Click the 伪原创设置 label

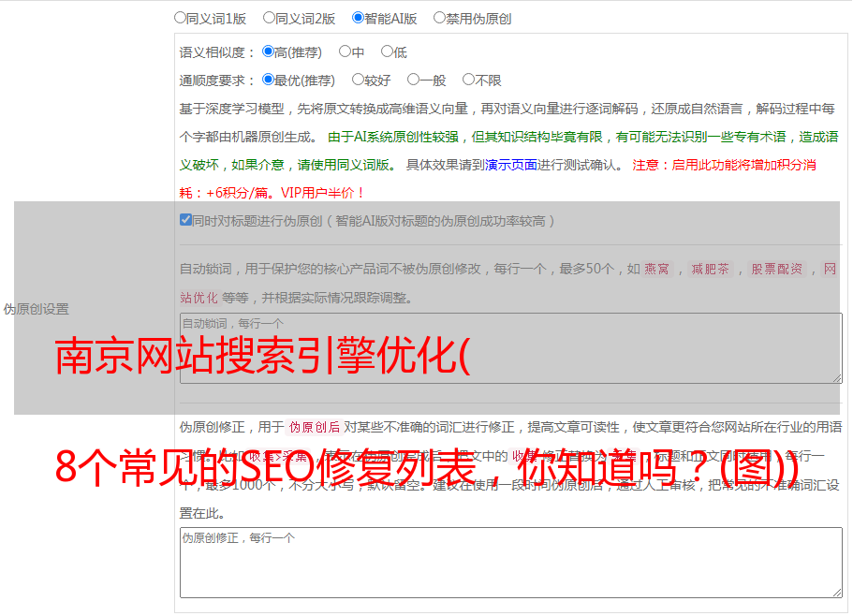(x=36, y=309)
